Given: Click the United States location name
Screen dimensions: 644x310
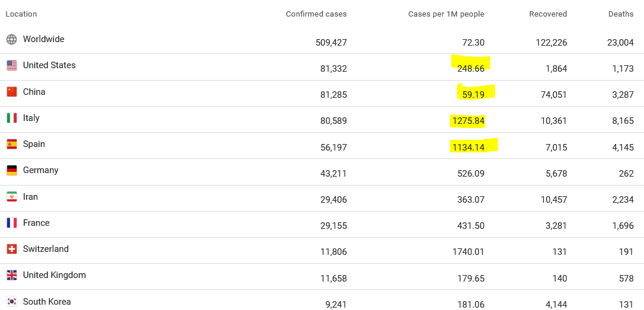Looking at the screenshot, I should [x=49, y=65].
